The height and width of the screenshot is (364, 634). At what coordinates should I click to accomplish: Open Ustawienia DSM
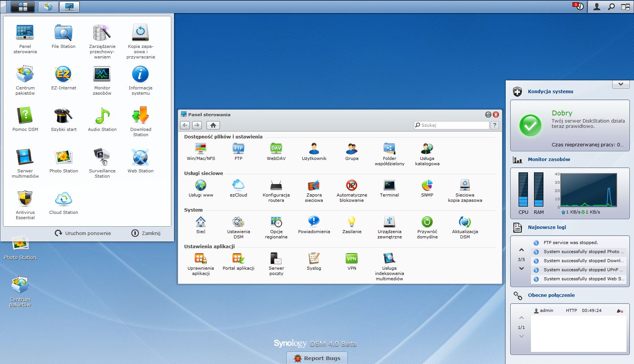tap(239, 227)
